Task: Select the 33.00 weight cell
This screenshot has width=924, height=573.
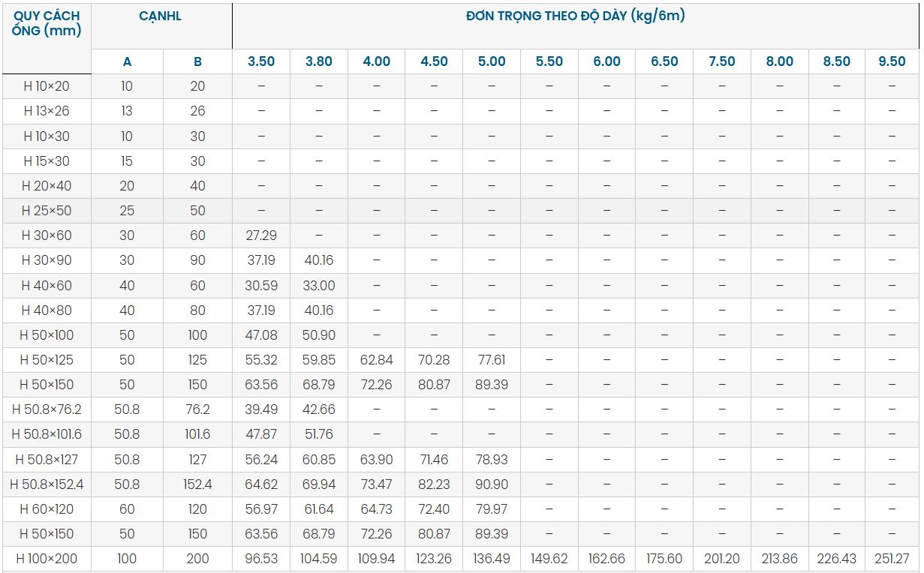Action: [x=319, y=286]
